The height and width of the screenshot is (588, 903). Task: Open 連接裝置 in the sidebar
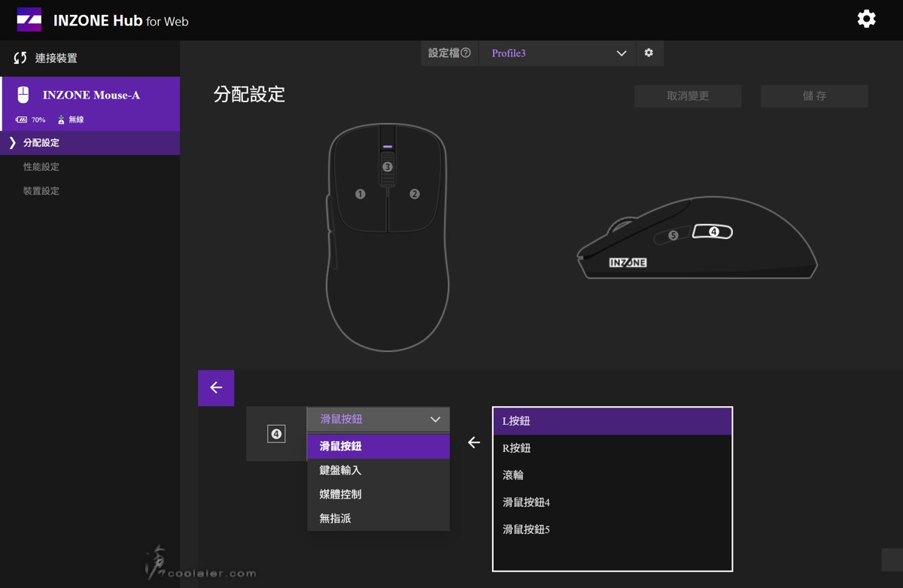90,58
